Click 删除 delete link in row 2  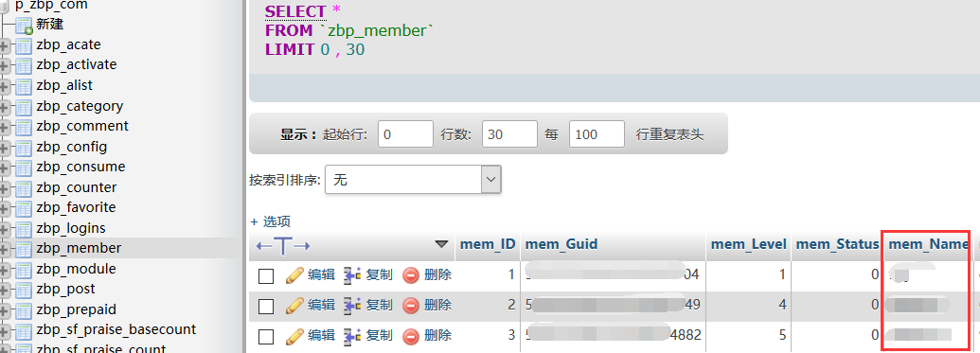point(437,305)
